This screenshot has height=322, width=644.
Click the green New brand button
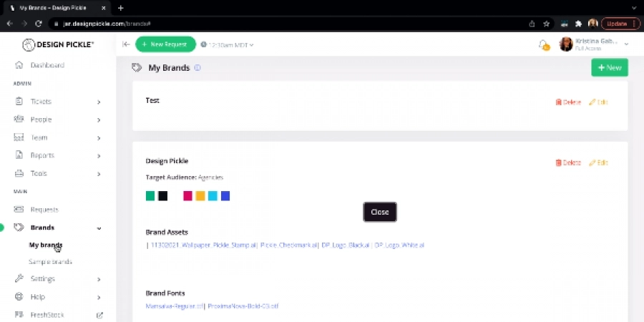610,68
